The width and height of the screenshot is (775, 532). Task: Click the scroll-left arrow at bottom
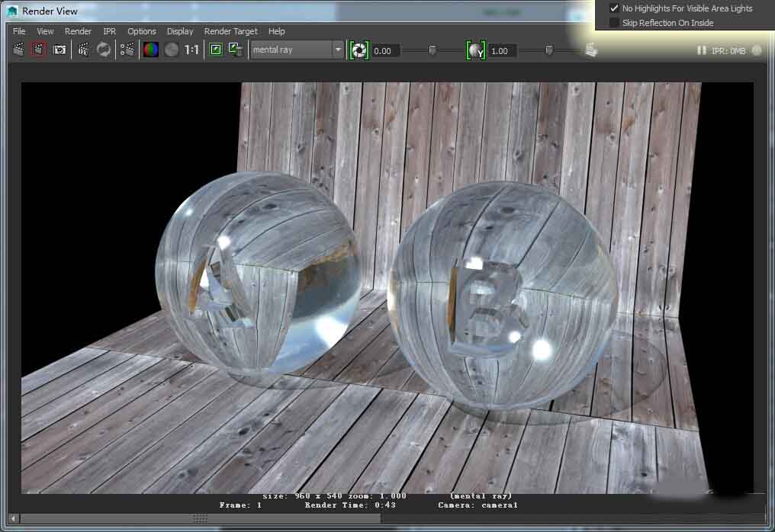point(13,518)
